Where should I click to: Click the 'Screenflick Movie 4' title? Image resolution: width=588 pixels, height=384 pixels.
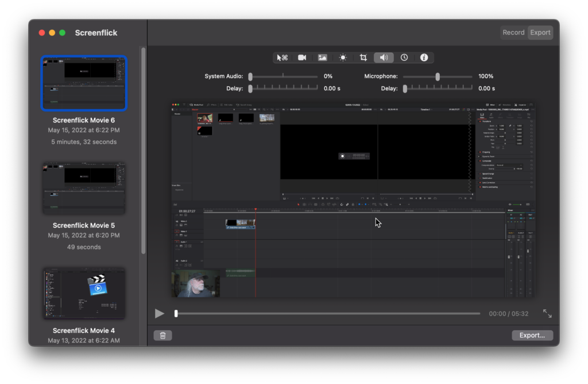pos(84,331)
